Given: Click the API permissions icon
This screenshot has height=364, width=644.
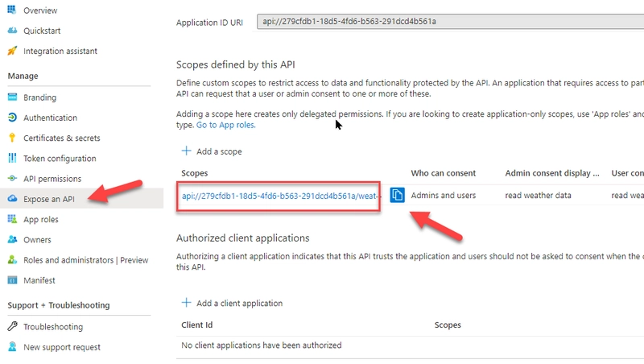Looking at the screenshot, I should coord(12,178).
